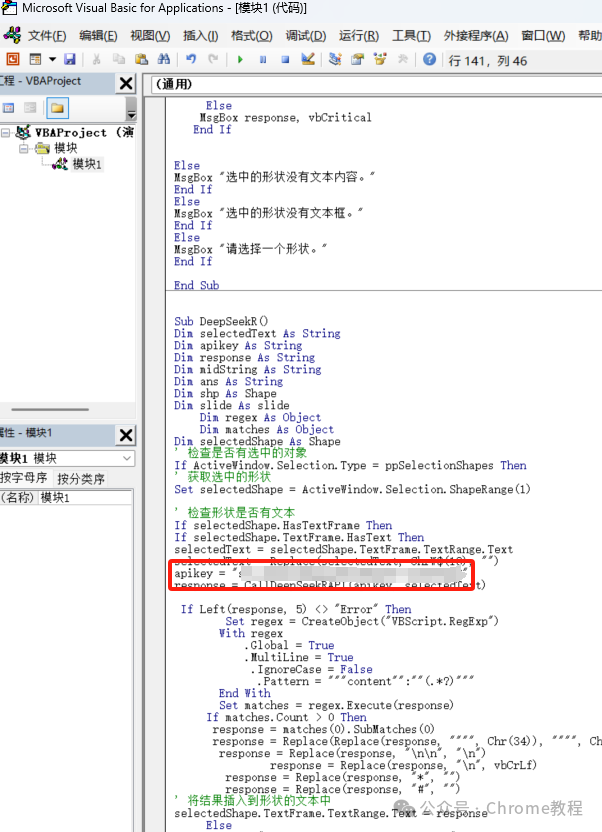Close the 模块1 properties panel

[x=126, y=435]
